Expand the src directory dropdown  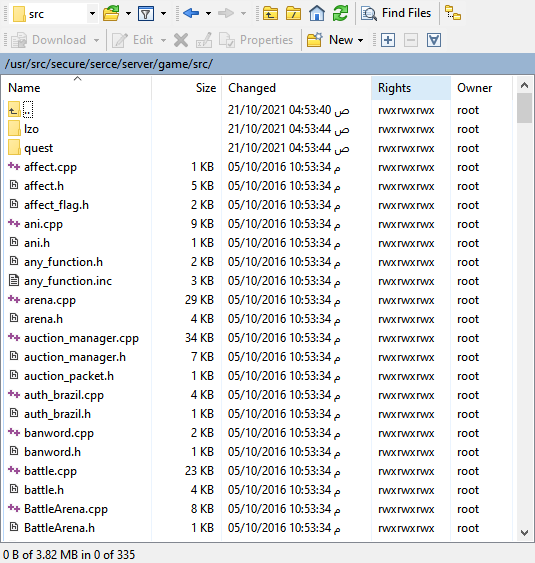[92, 14]
